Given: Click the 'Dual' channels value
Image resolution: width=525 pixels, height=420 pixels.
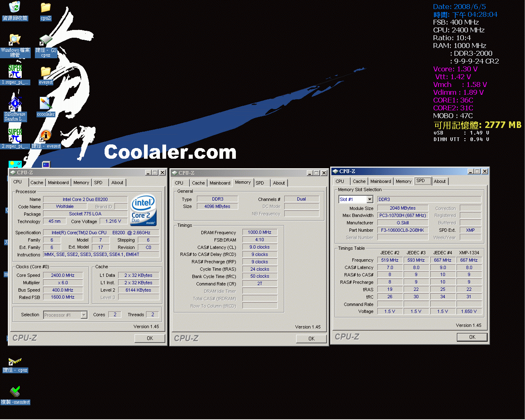Looking at the screenshot, I should 301,199.
